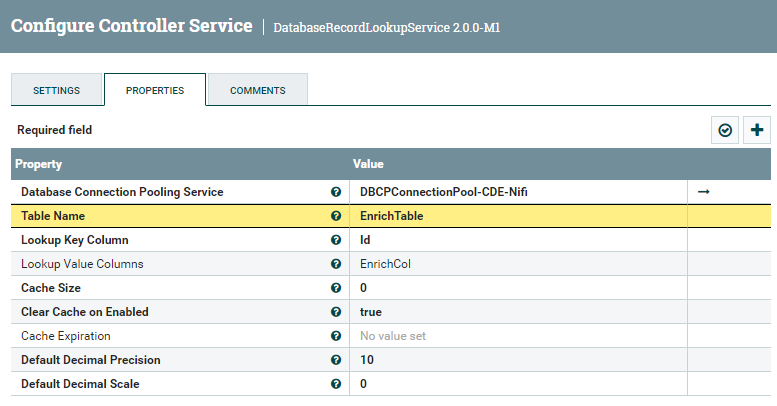
Task: Show help for Database Connection Pooling Service
Action: tap(336, 191)
